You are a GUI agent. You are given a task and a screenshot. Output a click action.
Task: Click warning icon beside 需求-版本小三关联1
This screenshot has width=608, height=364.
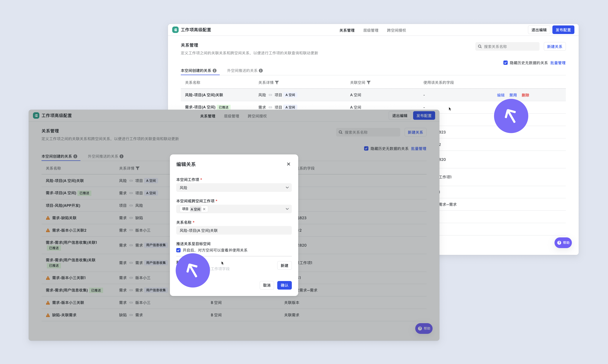pos(48,278)
